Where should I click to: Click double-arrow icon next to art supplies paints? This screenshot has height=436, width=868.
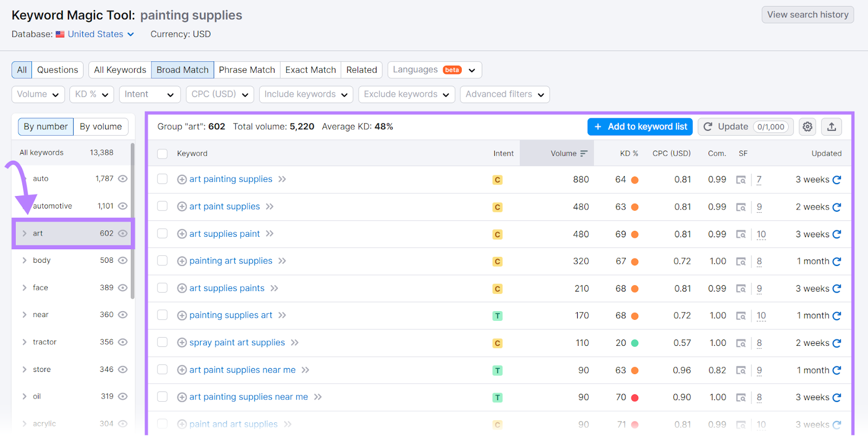point(275,288)
